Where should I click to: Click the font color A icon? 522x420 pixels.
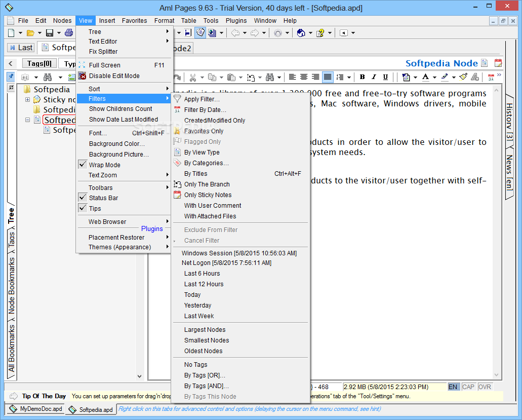pos(425,78)
